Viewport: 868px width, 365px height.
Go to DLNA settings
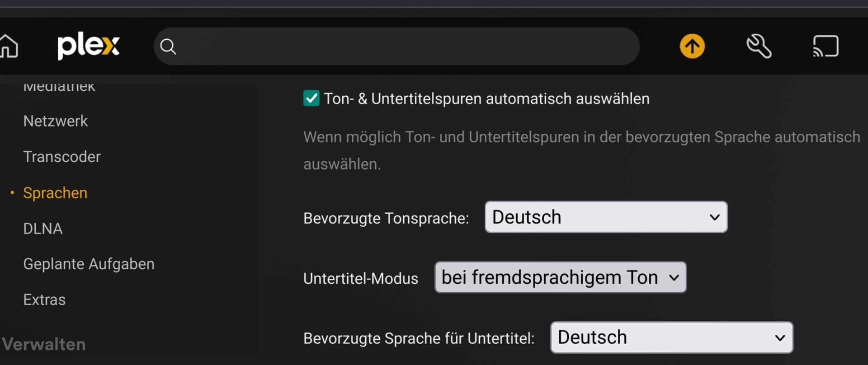click(x=43, y=229)
